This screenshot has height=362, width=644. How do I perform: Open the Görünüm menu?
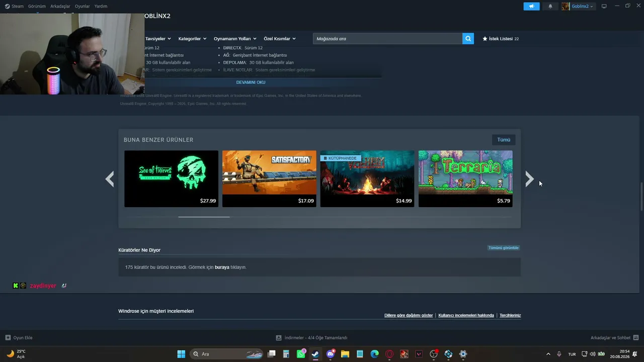37,7
